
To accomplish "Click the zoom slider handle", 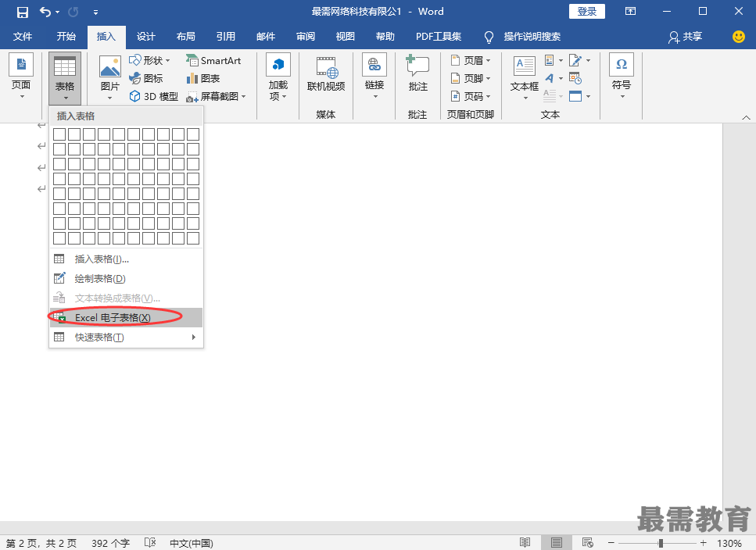I will click(661, 543).
